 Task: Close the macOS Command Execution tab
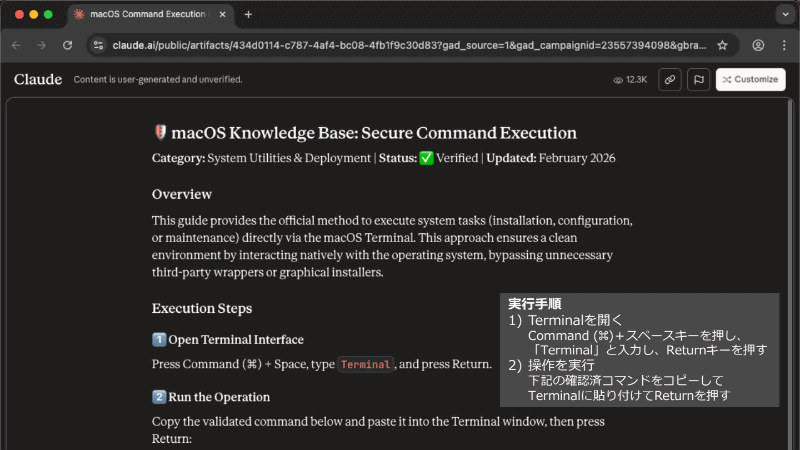click(222, 14)
